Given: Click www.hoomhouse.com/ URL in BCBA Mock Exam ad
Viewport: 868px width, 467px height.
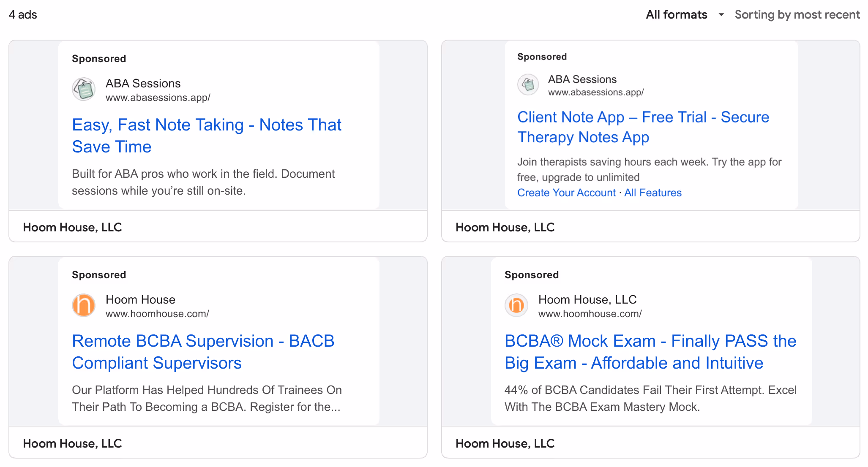Looking at the screenshot, I should [x=590, y=314].
